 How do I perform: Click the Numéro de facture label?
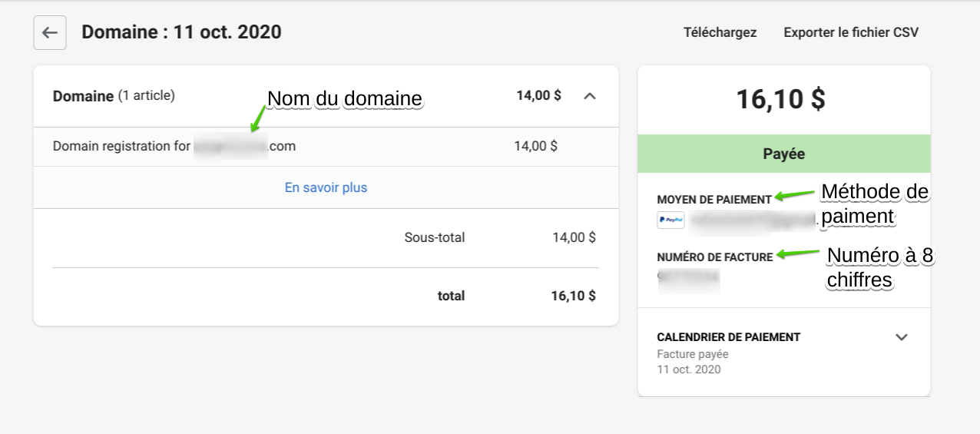714,257
